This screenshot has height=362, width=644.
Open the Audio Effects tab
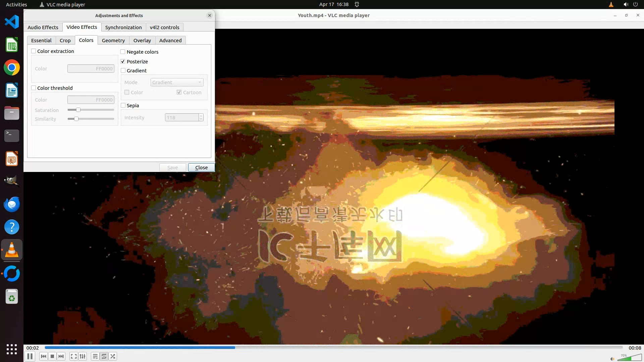coord(43,27)
